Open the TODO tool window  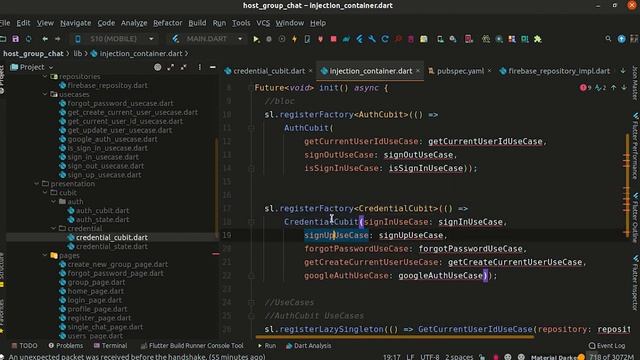pyautogui.click(x=24, y=346)
